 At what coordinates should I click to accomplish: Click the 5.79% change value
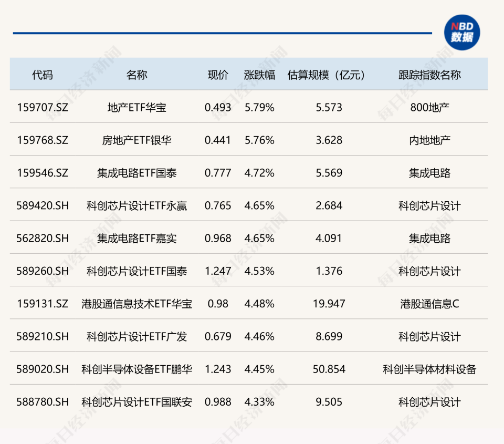point(259,108)
